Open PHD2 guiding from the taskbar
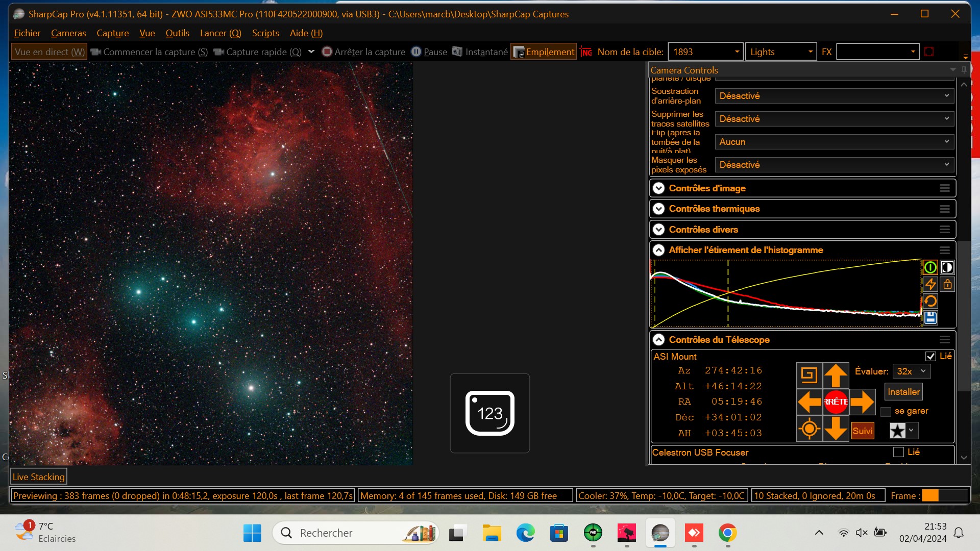980x551 pixels. (x=593, y=533)
